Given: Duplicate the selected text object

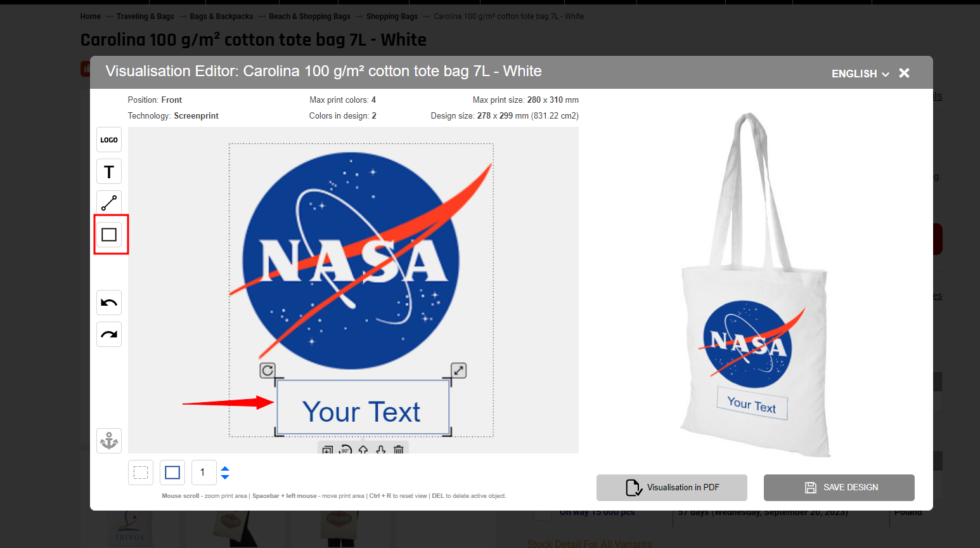Looking at the screenshot, I should pyautogui.click(x=327, y=450).
